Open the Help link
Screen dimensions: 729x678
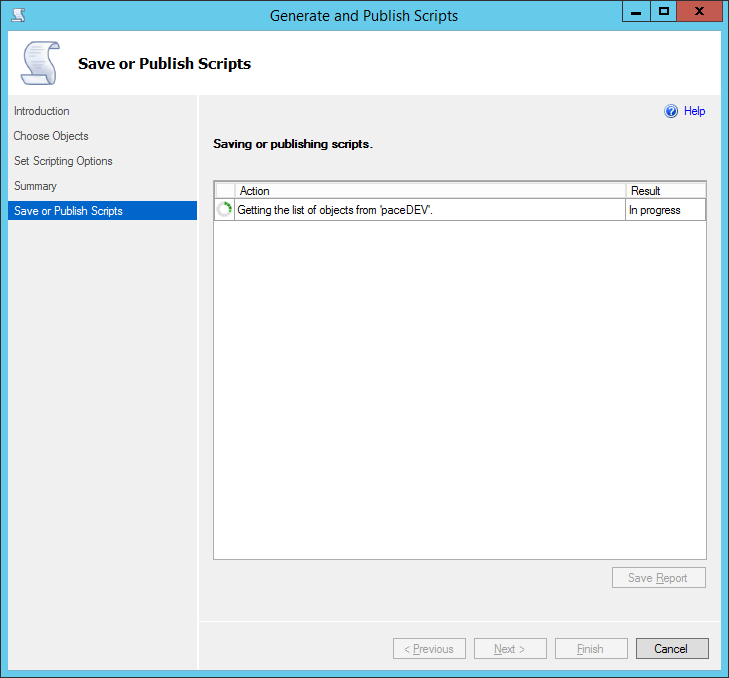pyautogui.click(x=694, y=112)
